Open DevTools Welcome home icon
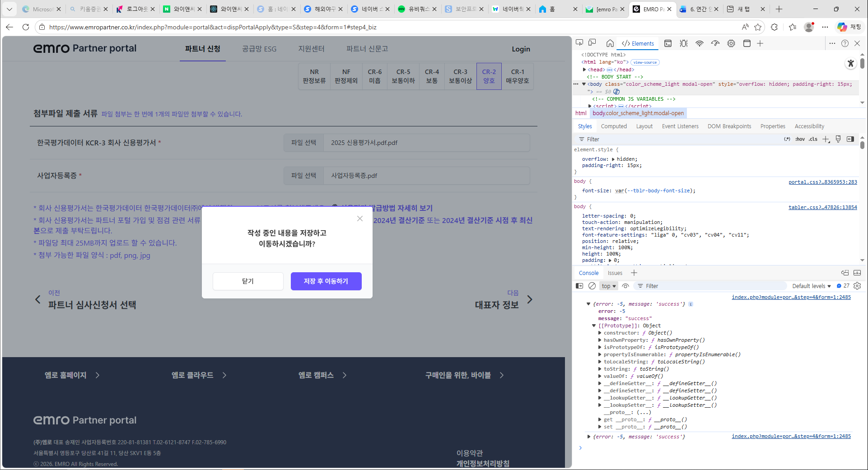868x470 pixels. coord(610,43)
